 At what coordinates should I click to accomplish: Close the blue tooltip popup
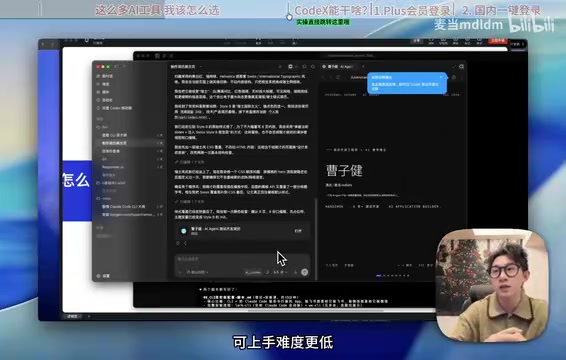(x=441, y=77)
